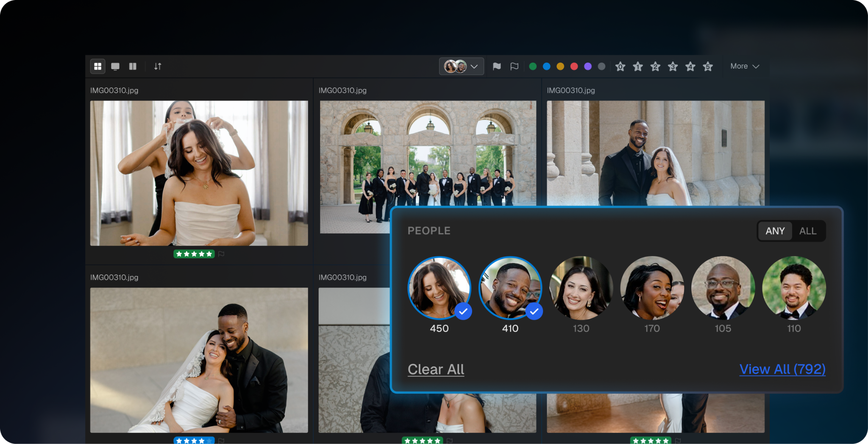Switch to the single image view
Screen dimensions: 868x444
tap(115, 66)
